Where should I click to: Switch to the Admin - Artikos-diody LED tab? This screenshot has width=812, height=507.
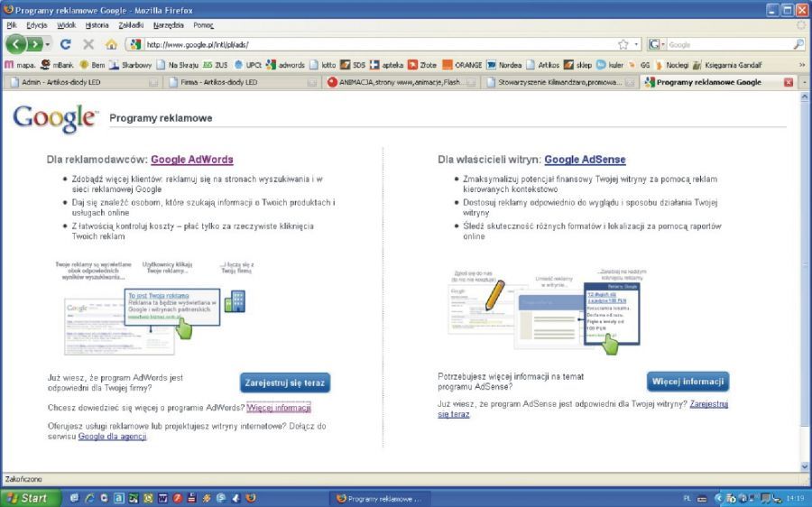(x=83, y=82)
